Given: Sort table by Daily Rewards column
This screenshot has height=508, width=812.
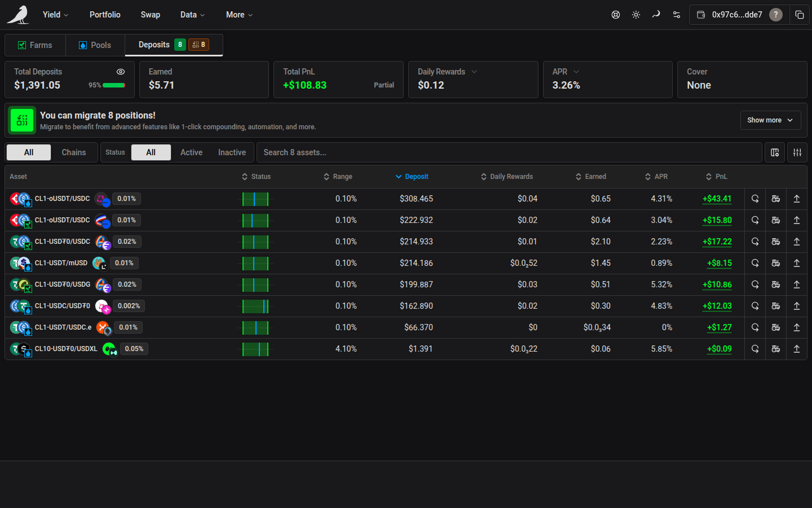Looking at the screenshot, I should tap(506, 177).
